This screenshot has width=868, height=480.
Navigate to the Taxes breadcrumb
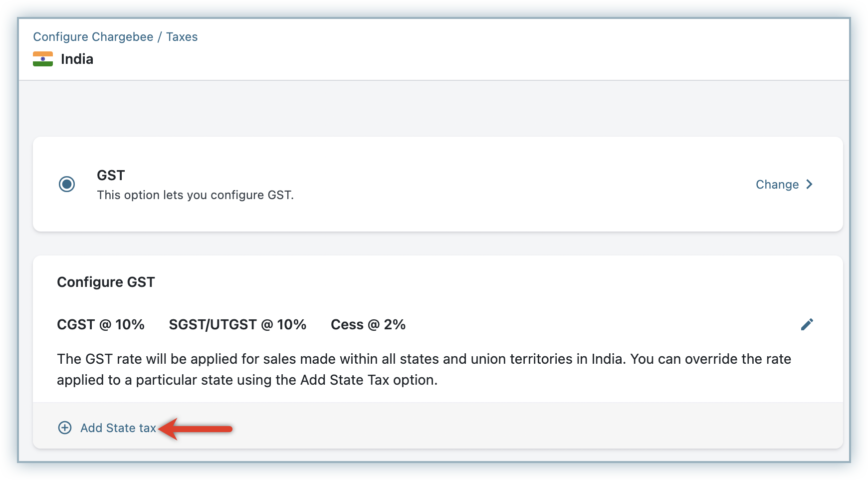point(182,37)
